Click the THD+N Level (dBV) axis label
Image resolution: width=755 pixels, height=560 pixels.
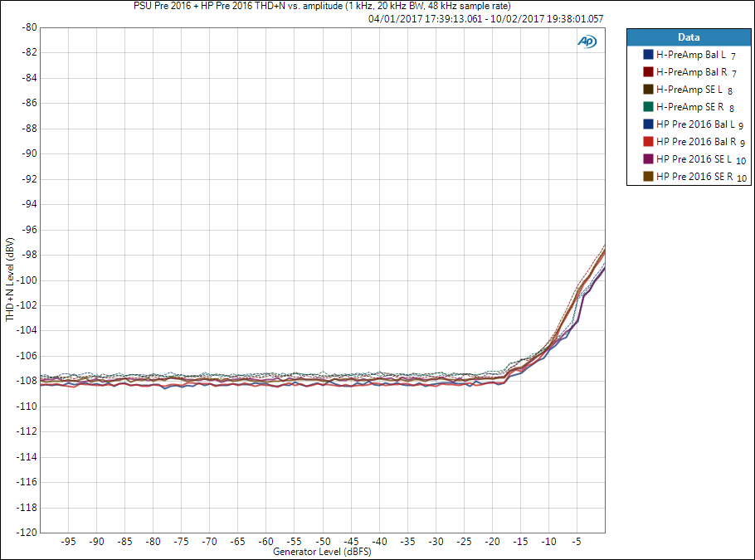point(10,280)
